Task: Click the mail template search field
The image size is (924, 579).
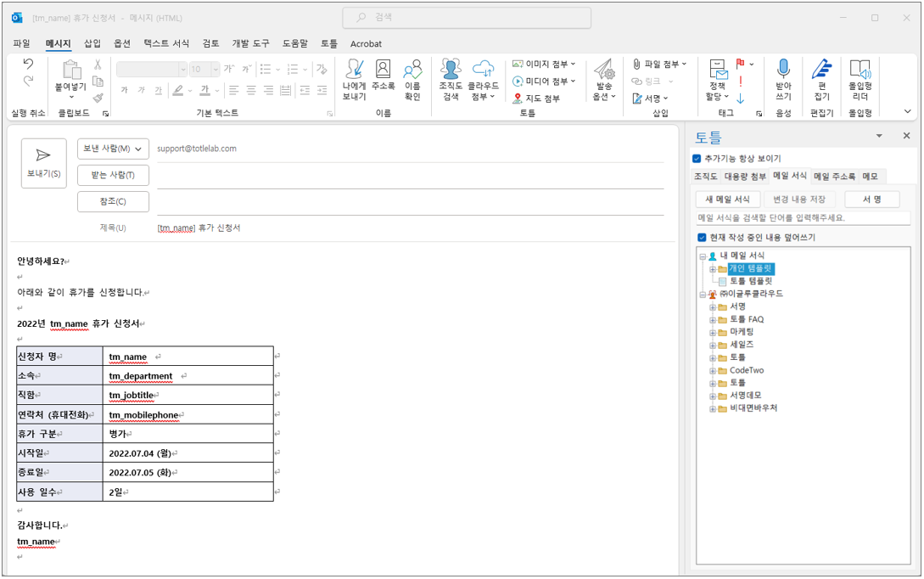Action: point(804,218)
